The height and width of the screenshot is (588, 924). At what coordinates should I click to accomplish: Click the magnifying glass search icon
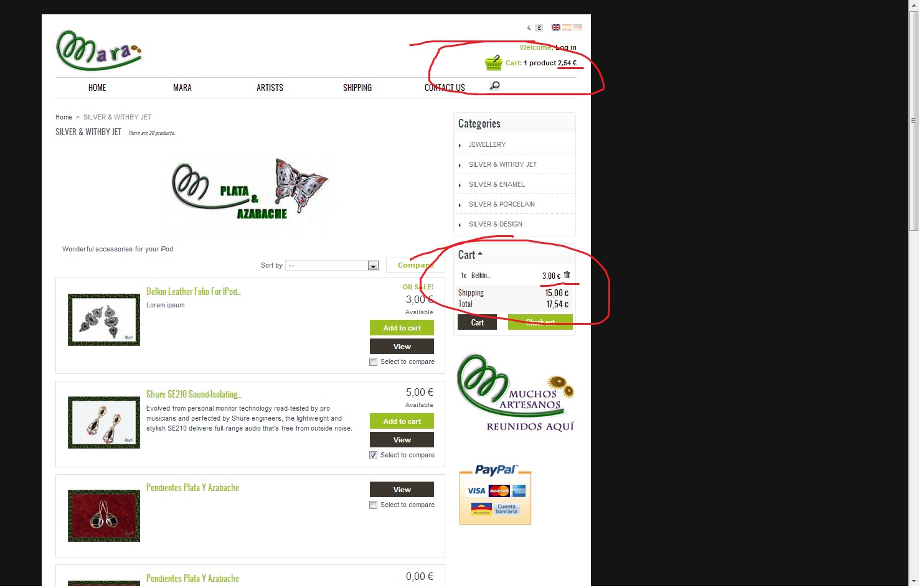point(495,86)
